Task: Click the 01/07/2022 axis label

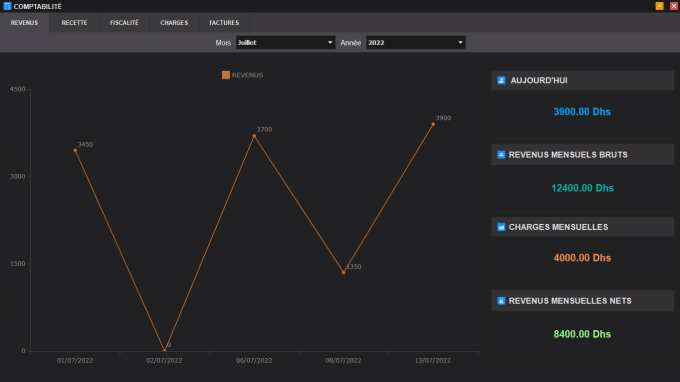Action: point(75,360)
